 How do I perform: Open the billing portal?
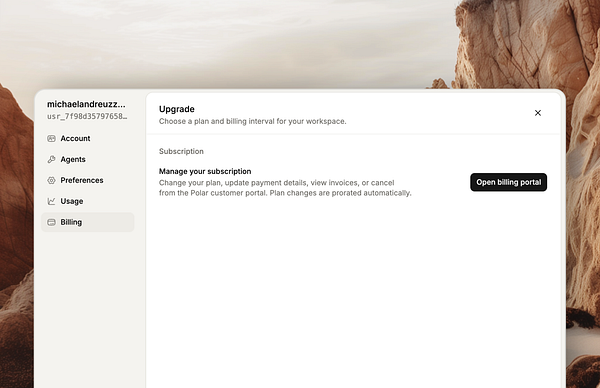(508, 182)
